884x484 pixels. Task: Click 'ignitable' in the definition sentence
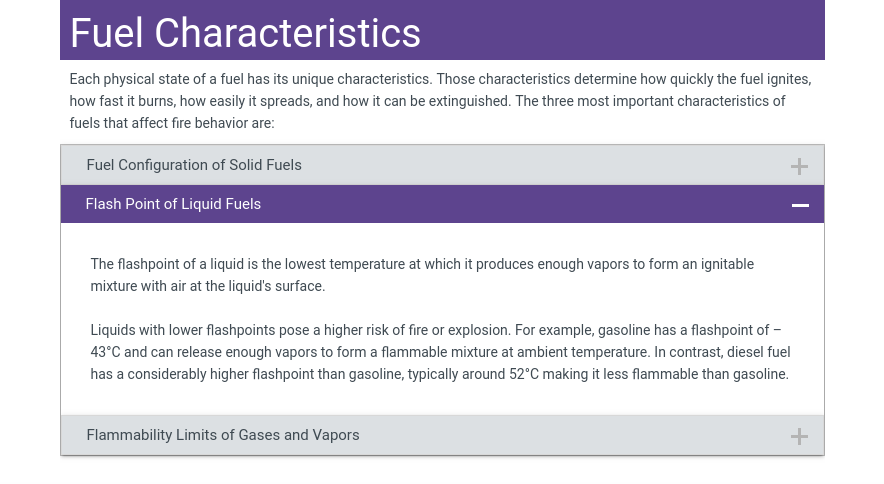tap(721, 264)
